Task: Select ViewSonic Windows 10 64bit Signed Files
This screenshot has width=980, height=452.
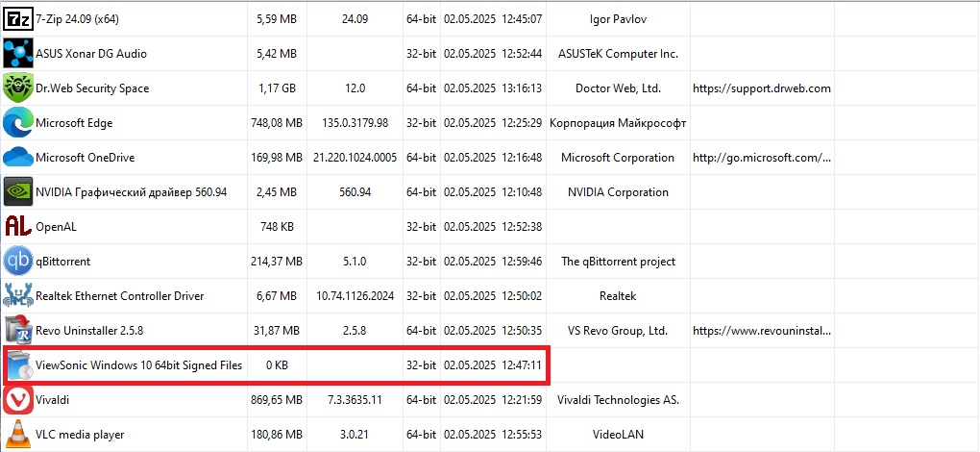Action: 138,365
